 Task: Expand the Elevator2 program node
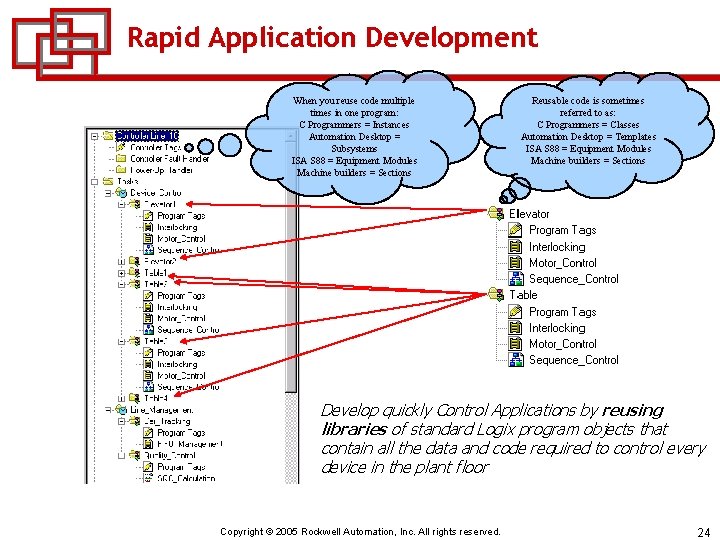tap(121, 262)
